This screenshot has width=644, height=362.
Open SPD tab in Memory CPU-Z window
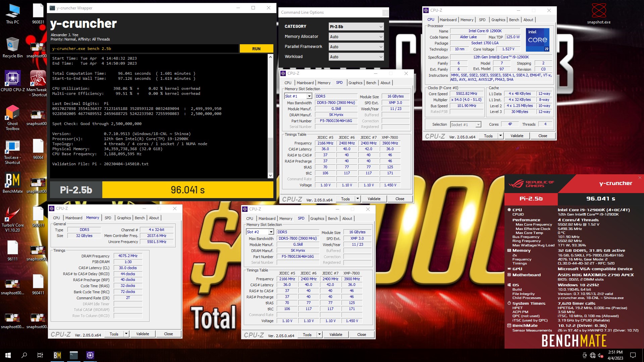coord(108,218)
